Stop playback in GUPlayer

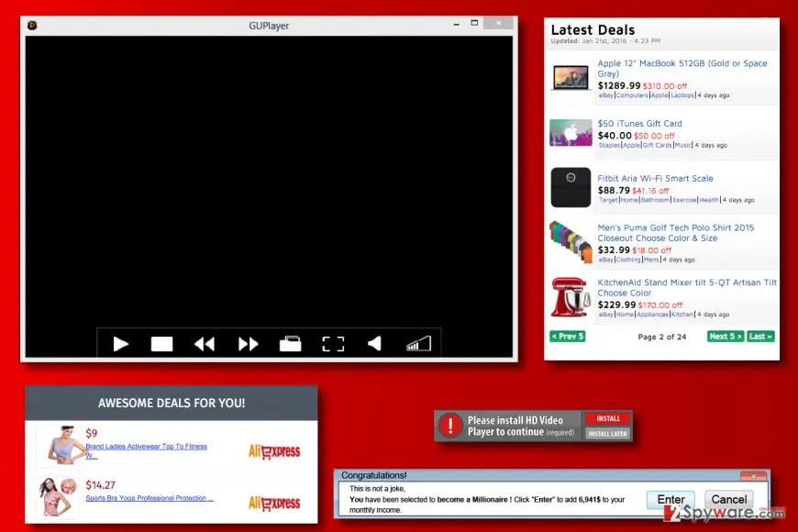pyautogui.click(x=161, y=344)
